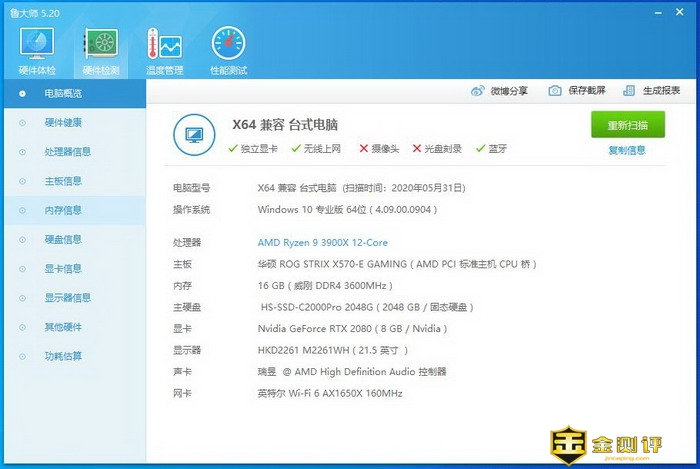Open the 温度管理 temperature management icon
The image size is (700, 469).
pyautogui.click(x=164, y=45)
